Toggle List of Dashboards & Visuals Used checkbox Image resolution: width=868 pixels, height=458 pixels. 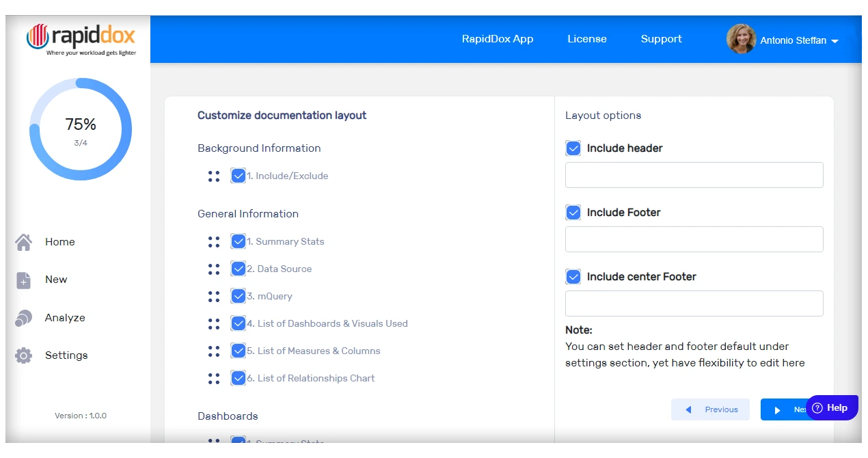pyautogui.click(x=238, y=323)
